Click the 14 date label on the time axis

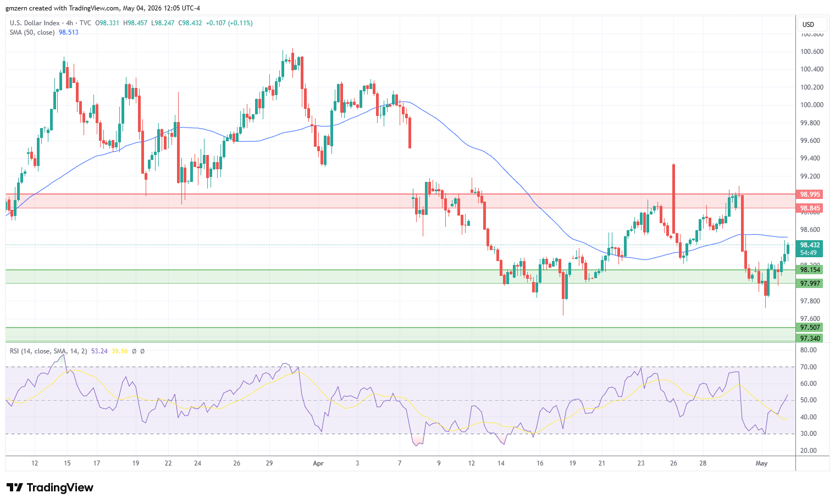click(501, 463)
